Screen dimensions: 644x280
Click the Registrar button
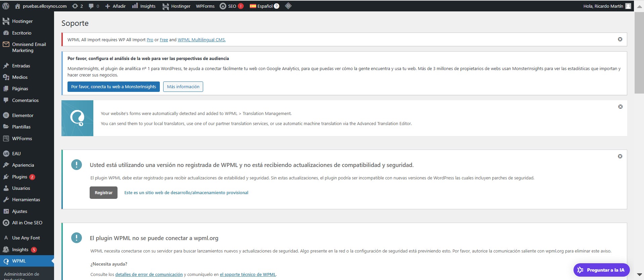[103, 192]
